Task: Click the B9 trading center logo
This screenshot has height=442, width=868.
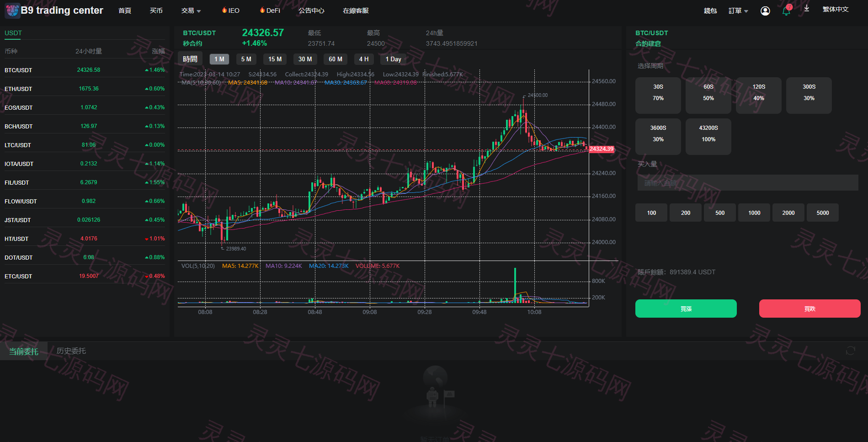Action: [x=54, y=11]
